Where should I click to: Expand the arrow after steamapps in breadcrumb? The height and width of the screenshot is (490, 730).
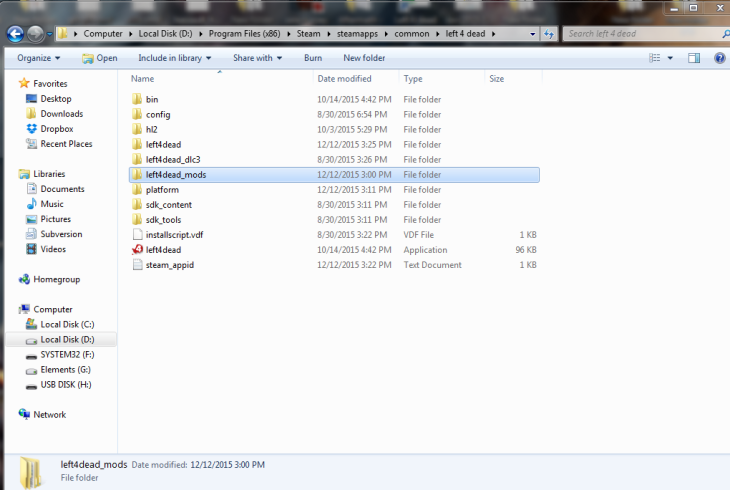tap(386, 34)
